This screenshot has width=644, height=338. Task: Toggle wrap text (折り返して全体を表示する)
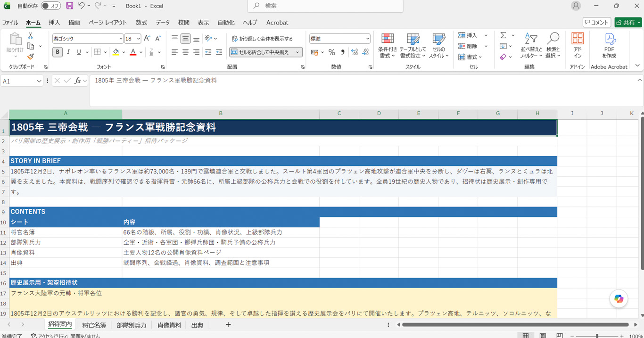262,39
